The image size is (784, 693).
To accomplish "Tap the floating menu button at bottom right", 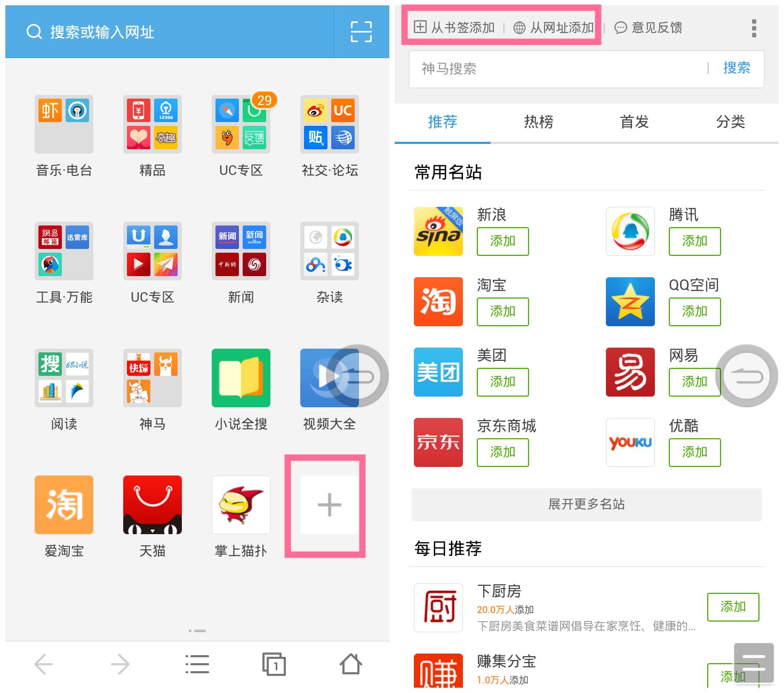I will pyautogui.click(x=754, y=663).
